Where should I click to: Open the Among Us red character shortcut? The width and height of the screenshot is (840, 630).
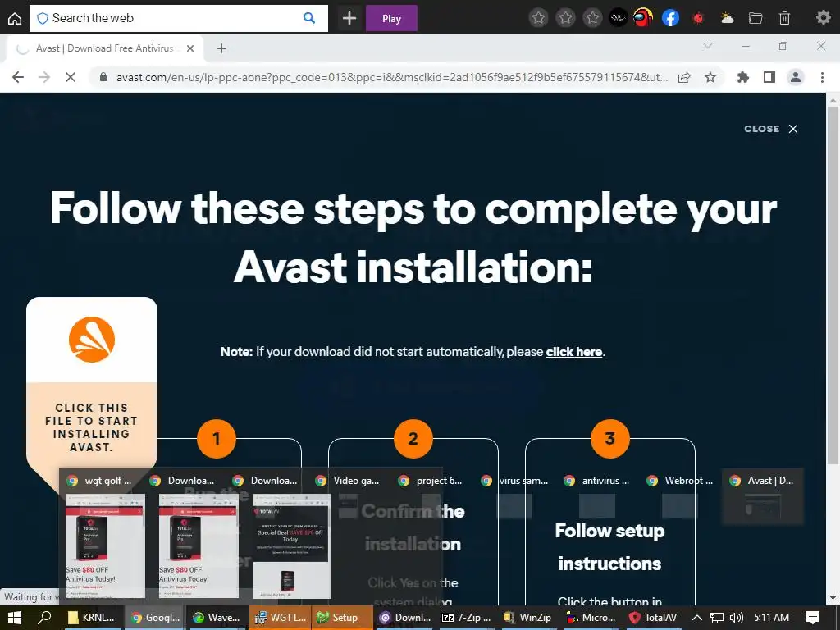coord(643,18)
